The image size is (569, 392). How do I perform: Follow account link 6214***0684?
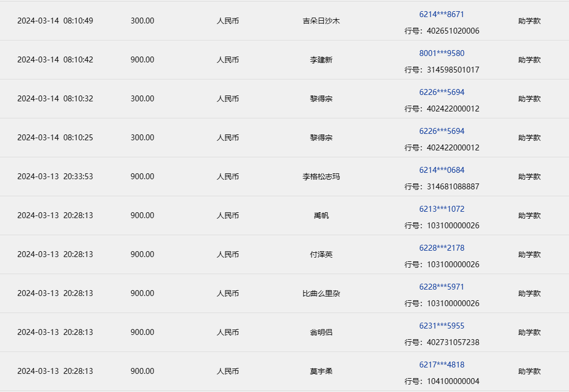pos(442,170)
